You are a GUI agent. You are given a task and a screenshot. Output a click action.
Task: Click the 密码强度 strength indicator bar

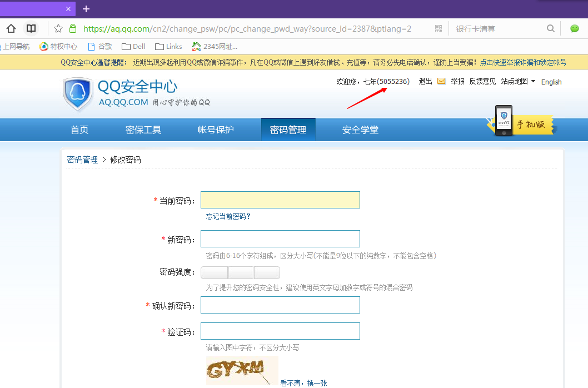tap(241, 273)
